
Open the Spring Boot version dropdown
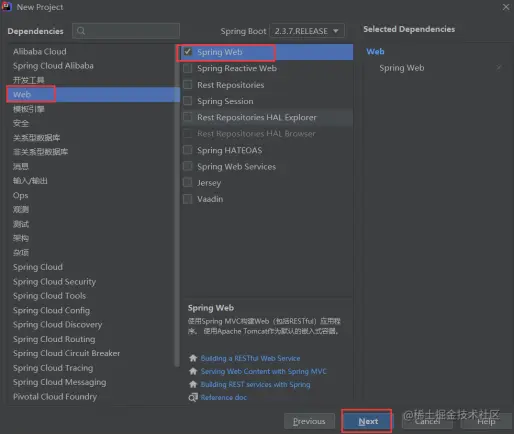pos(307,31)
